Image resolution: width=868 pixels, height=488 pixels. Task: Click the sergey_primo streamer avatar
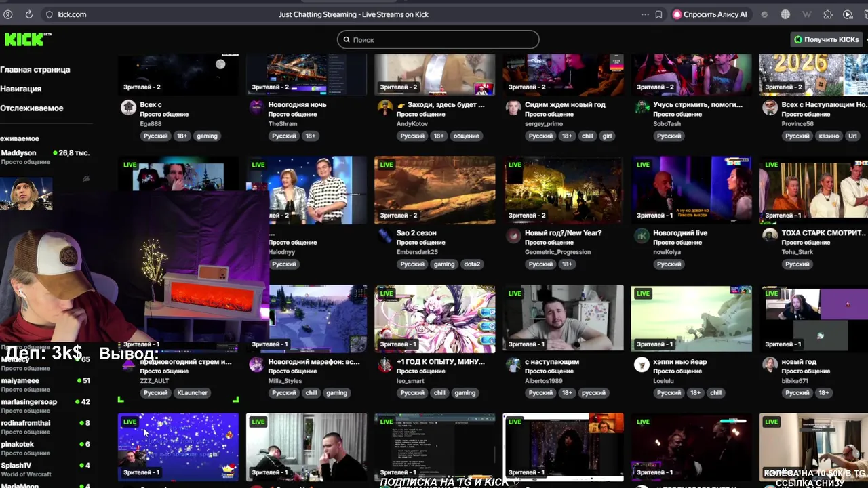[513, 107]
